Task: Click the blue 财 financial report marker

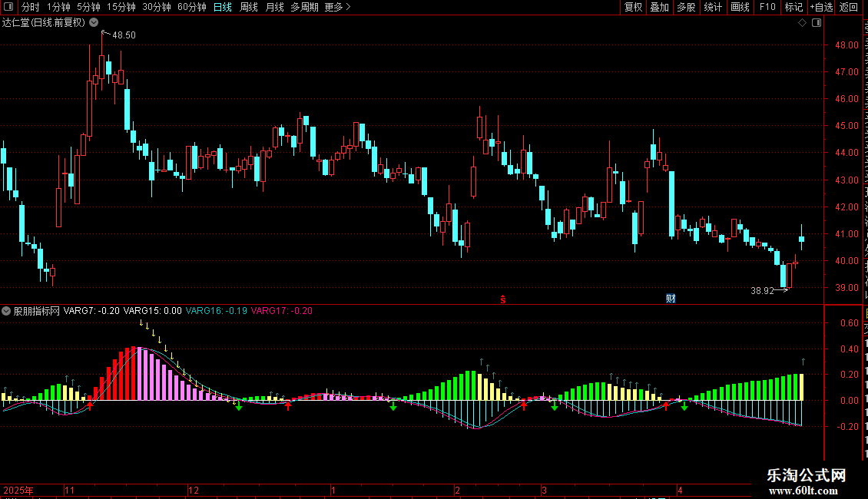Action: 671,299
